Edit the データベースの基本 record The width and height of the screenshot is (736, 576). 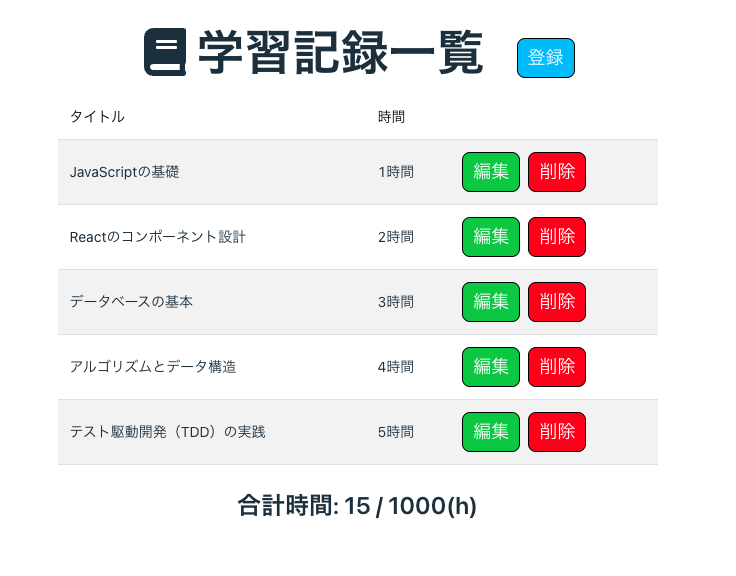click(491, 302)
